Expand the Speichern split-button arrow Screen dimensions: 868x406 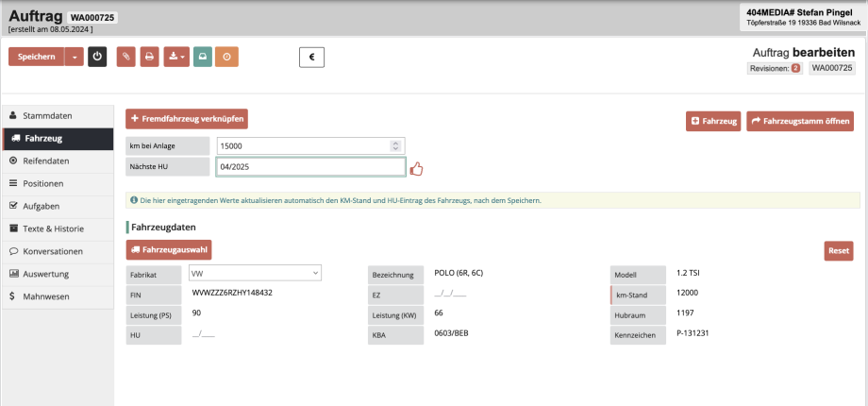coord(75,57)
